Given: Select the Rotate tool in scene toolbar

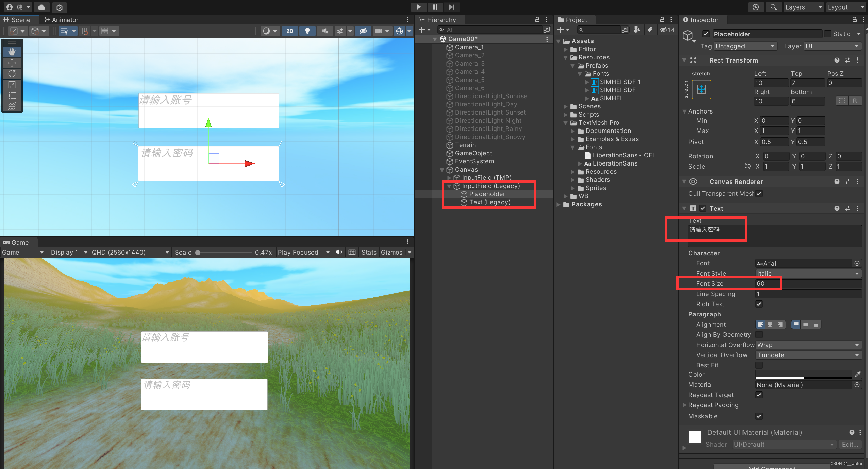Looking at the screenshot, I should pos(12,74).
